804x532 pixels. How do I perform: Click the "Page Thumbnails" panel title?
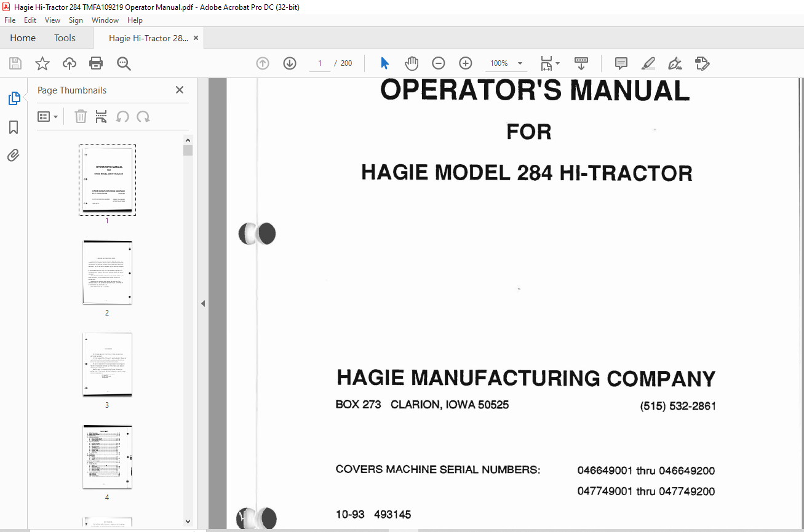[x=72, y=90]
